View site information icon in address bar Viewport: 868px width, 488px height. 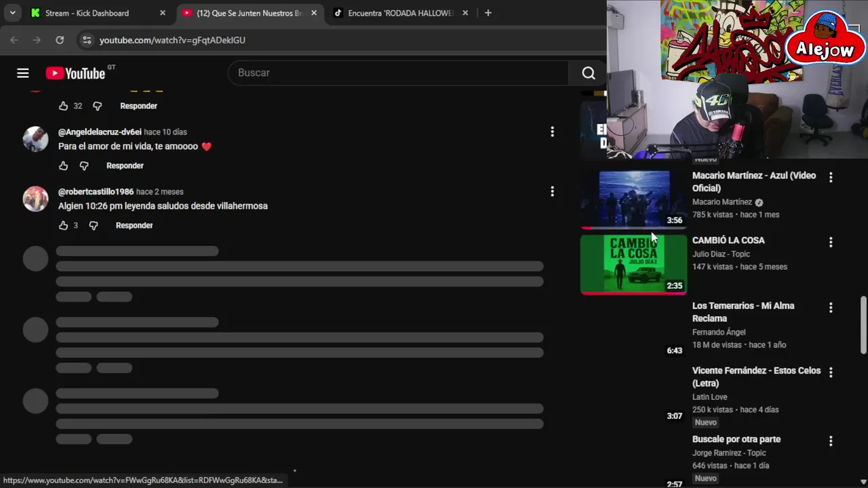click(87, 40)
